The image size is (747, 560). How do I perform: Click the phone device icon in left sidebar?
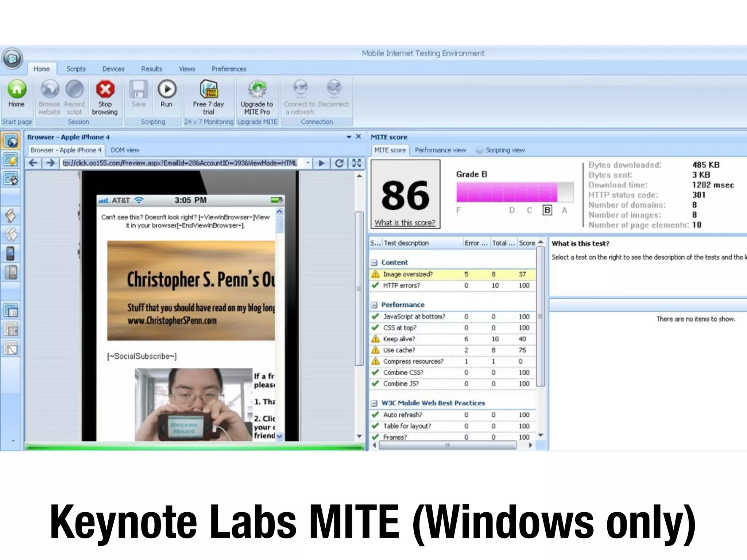[x=11, y=254]
